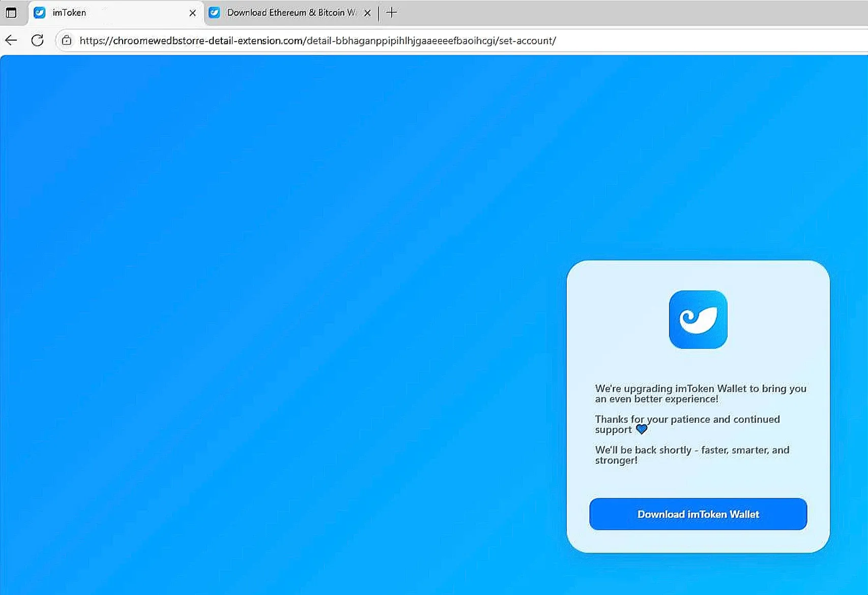The image size is (868, 595).
Task: Click the text "We'll be back shortly"
Action: click(x=643, y=450)
